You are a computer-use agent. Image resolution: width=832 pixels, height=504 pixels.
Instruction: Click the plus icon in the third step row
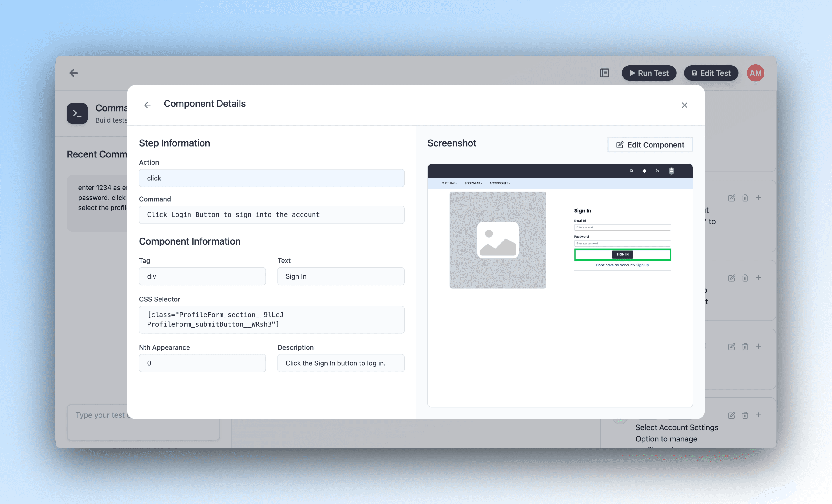pyautogui.click(x=758, y=346)
